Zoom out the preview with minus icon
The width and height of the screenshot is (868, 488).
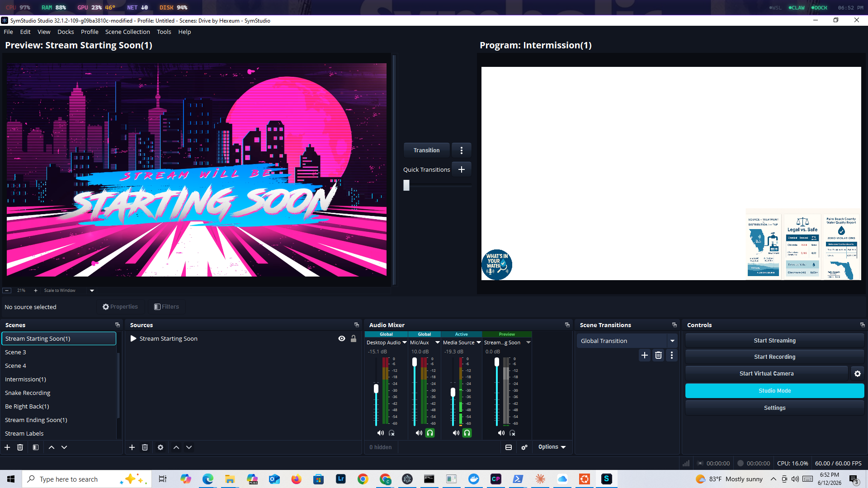[7, 291]
